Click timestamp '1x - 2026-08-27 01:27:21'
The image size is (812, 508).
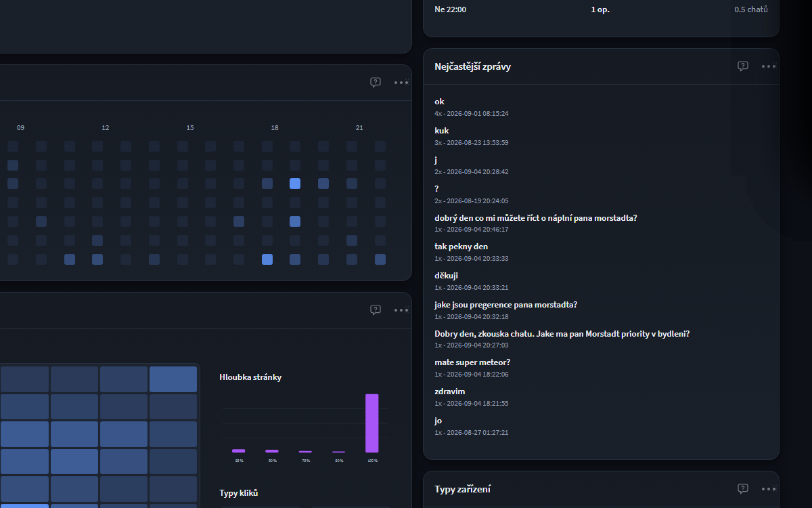[x=472, y=432]
